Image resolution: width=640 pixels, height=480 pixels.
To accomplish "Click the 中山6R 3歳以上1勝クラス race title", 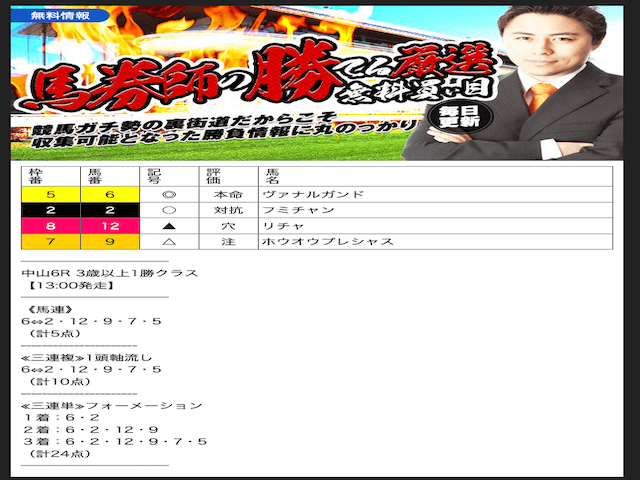I will click(109, 273).
